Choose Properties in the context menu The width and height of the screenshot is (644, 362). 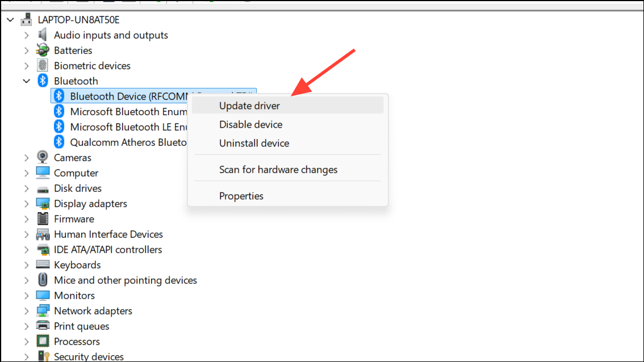click(241, 196)
